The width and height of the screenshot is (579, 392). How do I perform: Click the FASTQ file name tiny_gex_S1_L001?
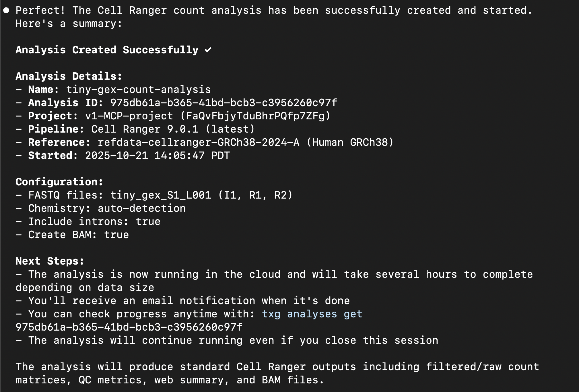(161, 195)
